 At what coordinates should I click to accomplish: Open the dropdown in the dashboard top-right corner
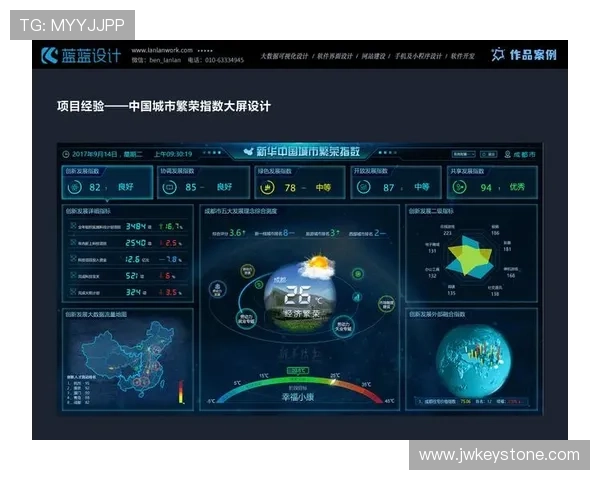tap(463, 154)
